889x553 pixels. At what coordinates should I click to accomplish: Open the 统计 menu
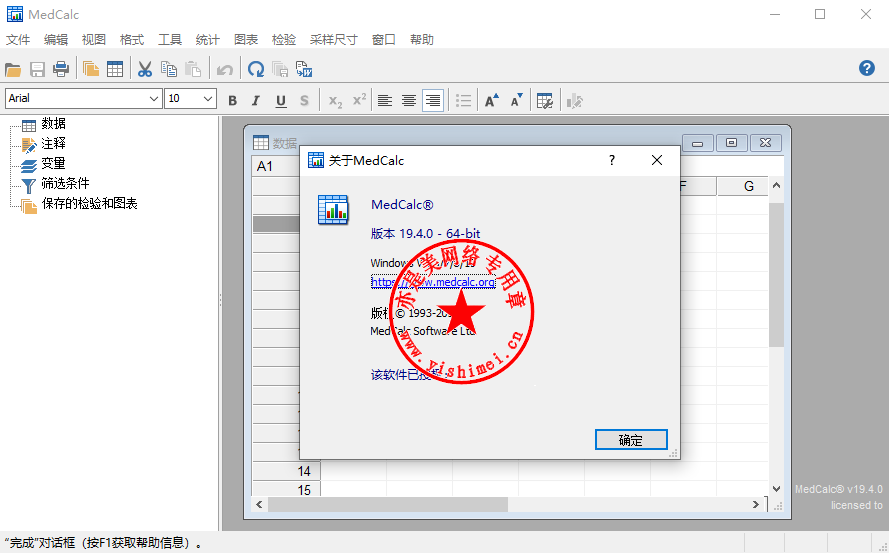click(x=208, y=40)
